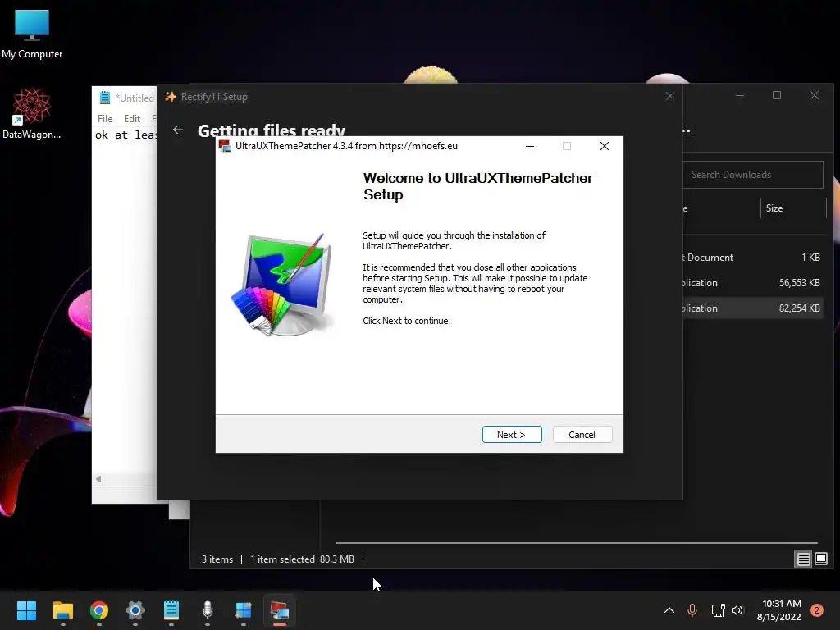Open the Notepad File menu
This screenshot has height=630, width=840.
pos(105,118)
